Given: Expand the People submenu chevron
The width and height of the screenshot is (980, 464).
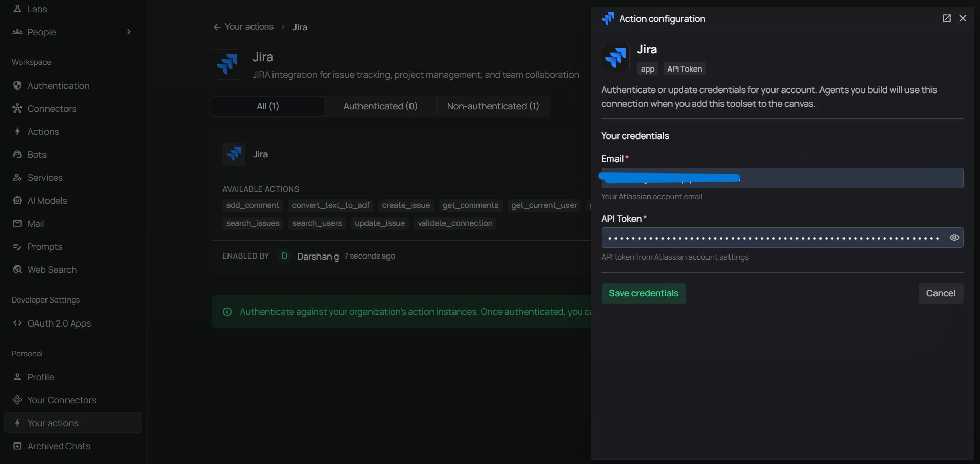Looking at the screenshot, I should tap(129, 32).
